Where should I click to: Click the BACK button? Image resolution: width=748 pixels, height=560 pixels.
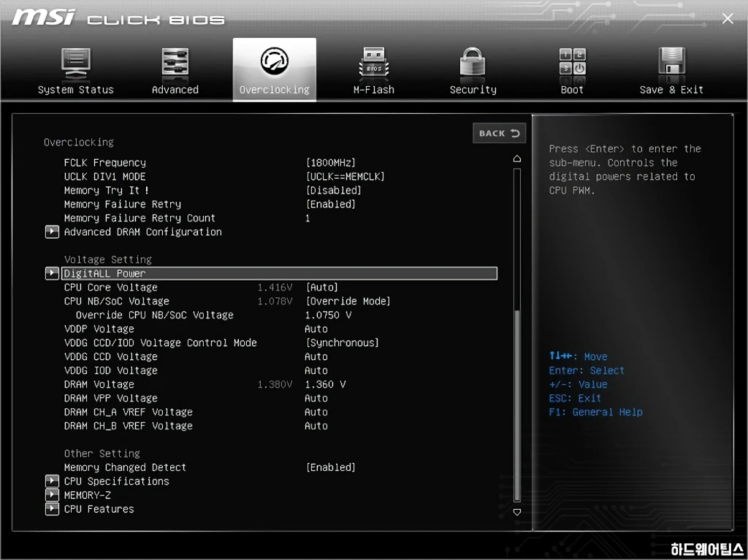[500, 133]
